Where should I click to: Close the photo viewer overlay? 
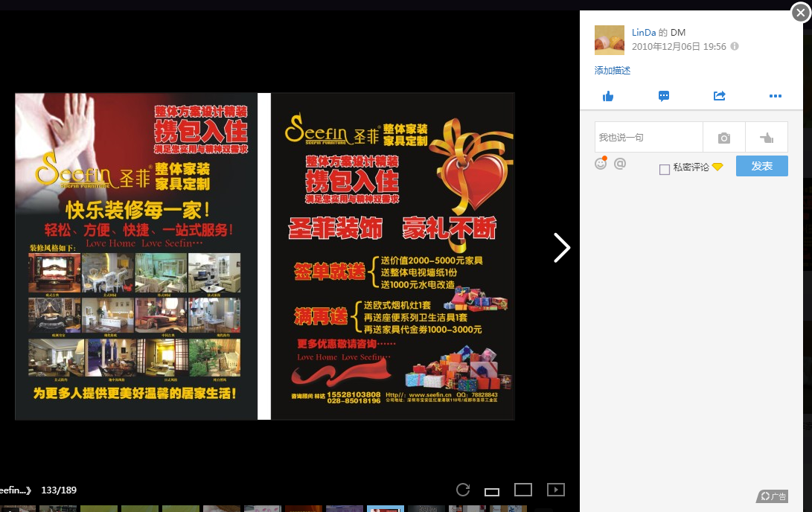[x=801, y=13]
